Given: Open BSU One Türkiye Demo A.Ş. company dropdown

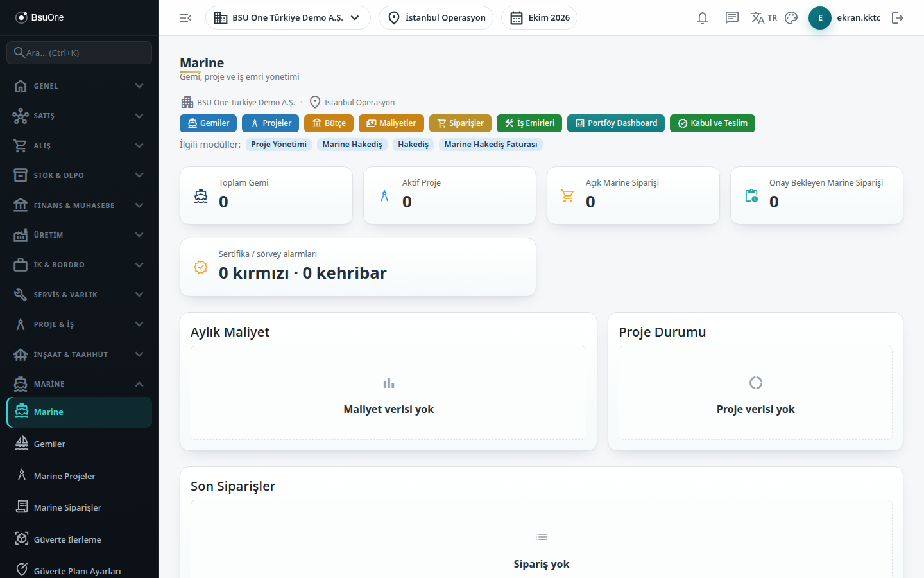Looking at the screenshot, I should coord(287,18).
